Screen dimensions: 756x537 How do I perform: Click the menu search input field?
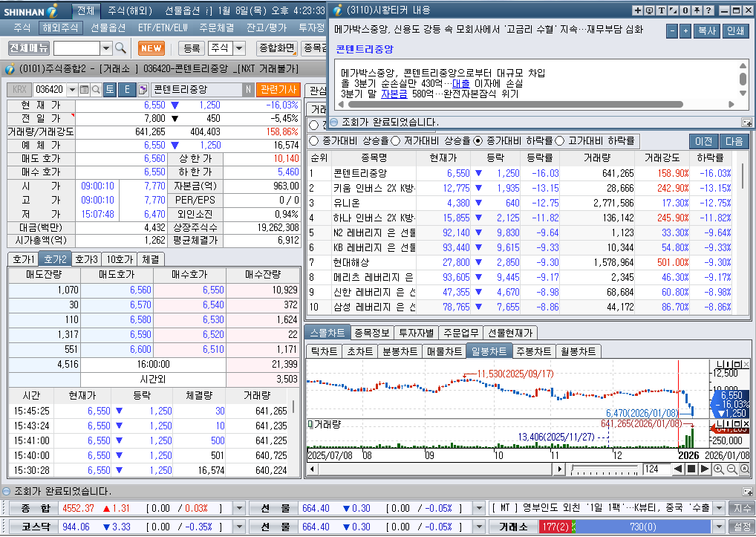76,48
